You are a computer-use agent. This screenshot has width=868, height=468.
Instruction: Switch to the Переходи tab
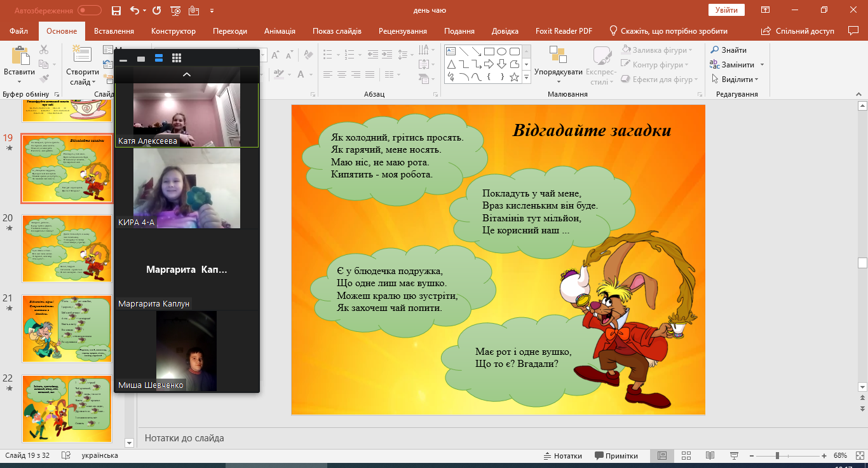coord(230,31)
